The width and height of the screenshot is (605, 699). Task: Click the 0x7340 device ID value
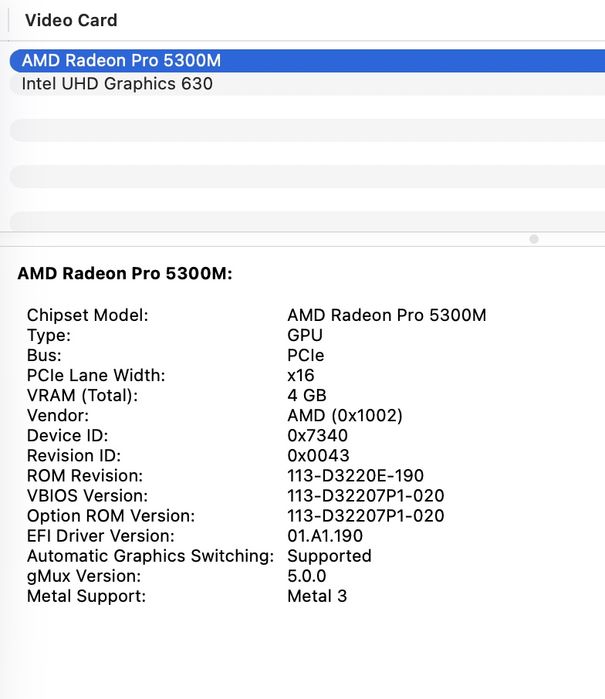tap(318, 436)
